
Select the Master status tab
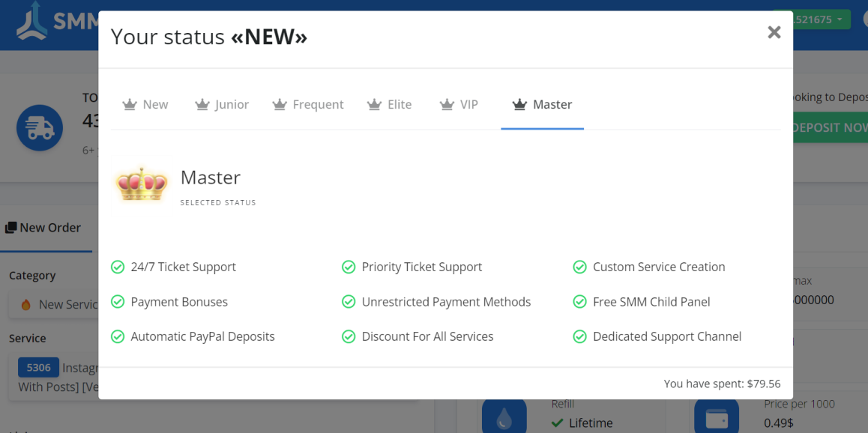(542, 105)
